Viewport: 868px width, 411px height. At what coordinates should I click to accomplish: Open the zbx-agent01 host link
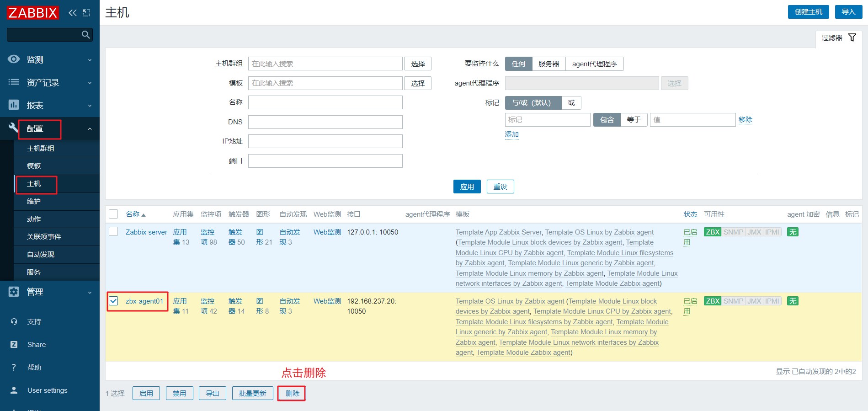pos(144,301)
